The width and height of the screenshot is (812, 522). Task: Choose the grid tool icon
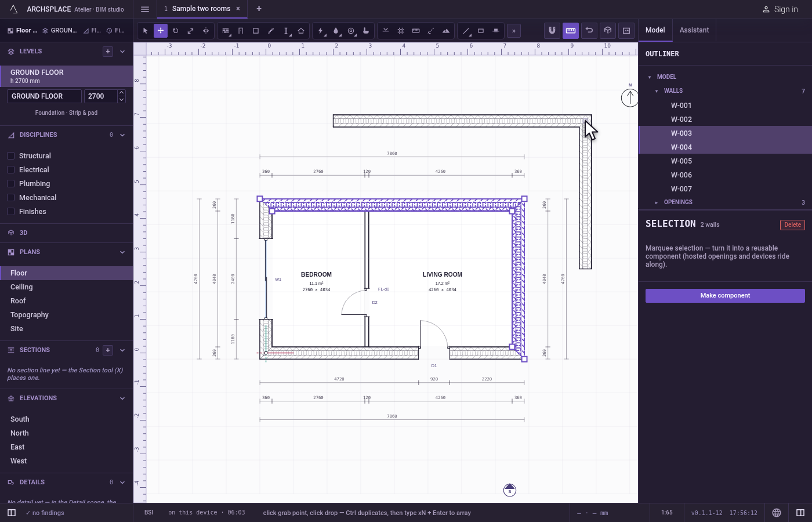click(401, 31)
